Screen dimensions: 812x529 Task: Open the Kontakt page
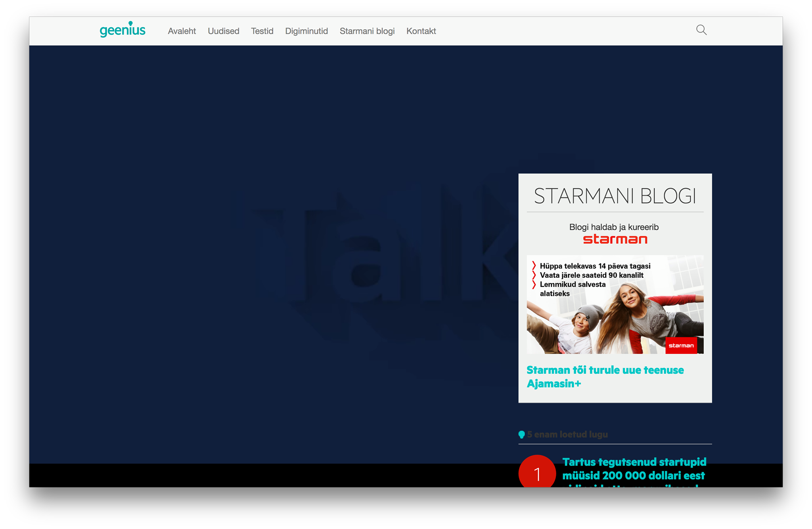421,31
